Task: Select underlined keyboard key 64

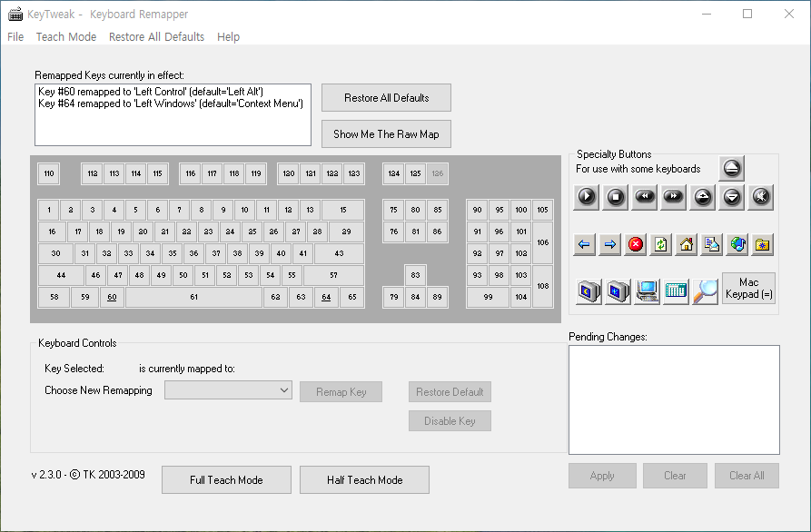Action: (x=326, y=297)
